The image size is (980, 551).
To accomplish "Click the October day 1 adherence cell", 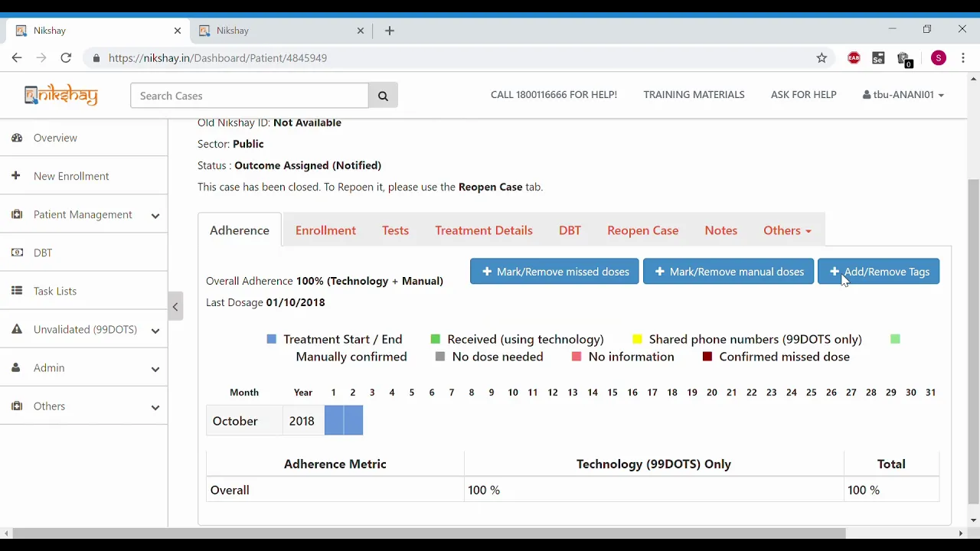I will point(334,421).
